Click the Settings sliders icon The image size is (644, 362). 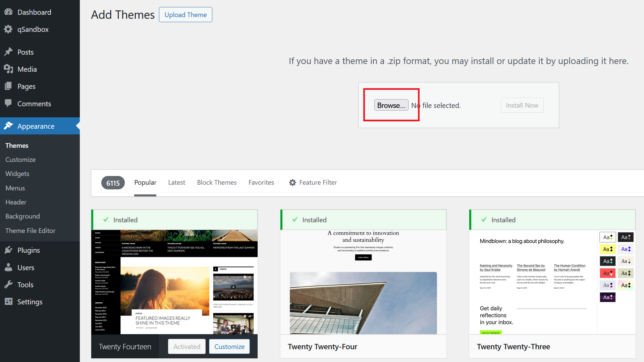(x=8, y=302)
